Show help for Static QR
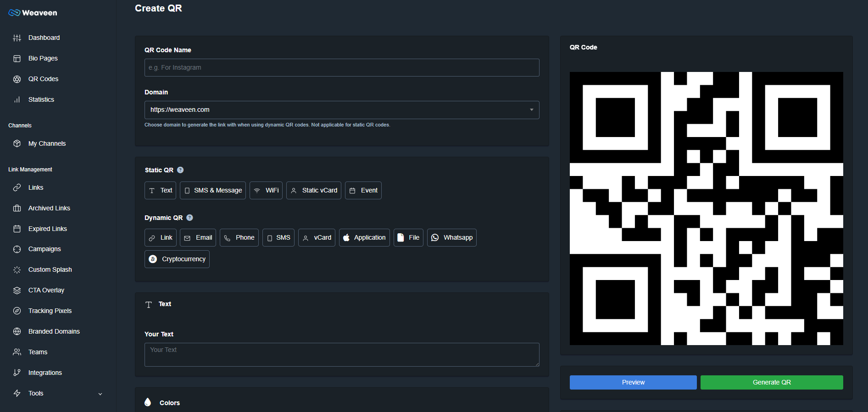The image size is (868, 412). [x=180, y=170]
